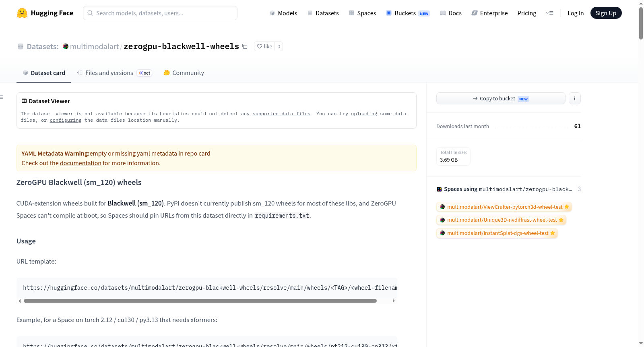Click the URL template horizontal scrollbar
Viewport: 644px width, 347px height.
click(x=200, y=301)
